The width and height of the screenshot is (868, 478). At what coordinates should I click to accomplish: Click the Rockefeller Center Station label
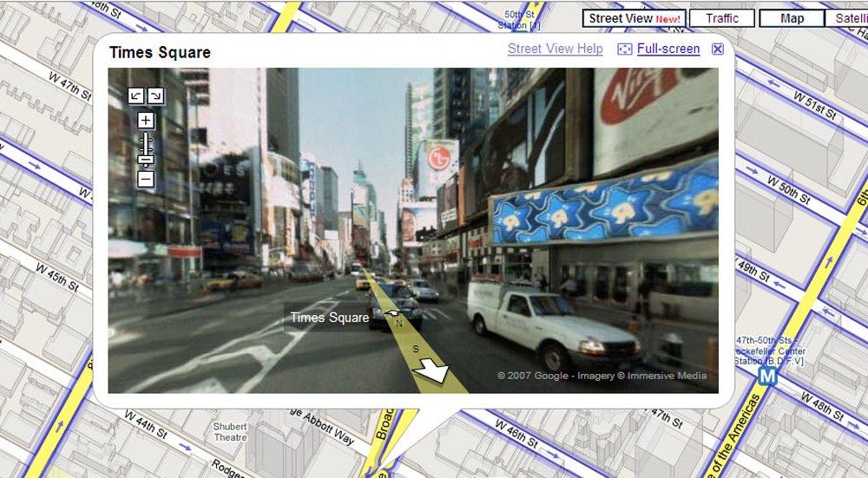click(x=770, y=350)
